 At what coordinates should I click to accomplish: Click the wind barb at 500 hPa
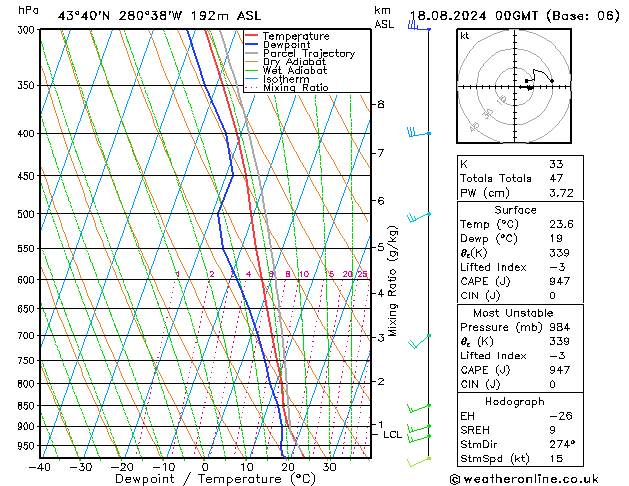click(x=418, y=215)
